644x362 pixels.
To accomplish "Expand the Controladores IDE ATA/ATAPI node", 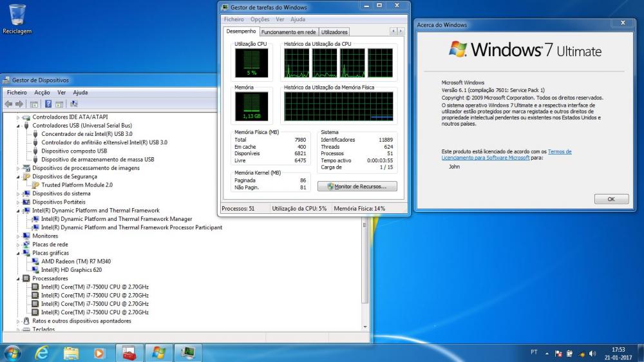I will (18, 117).
